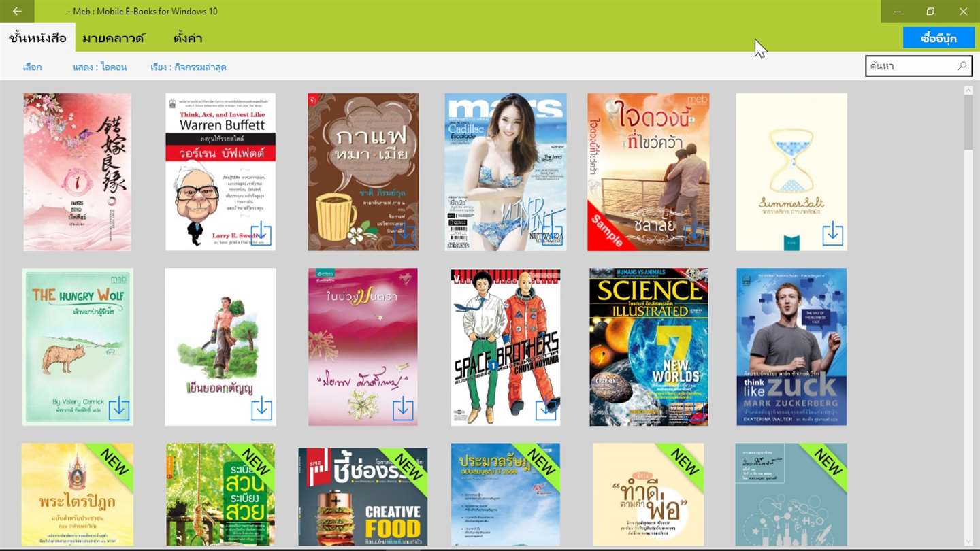This screenshot has height=551, width=980.
Task: Download the pink ในม่วงมนตรา book
Action: pos(403,409)
